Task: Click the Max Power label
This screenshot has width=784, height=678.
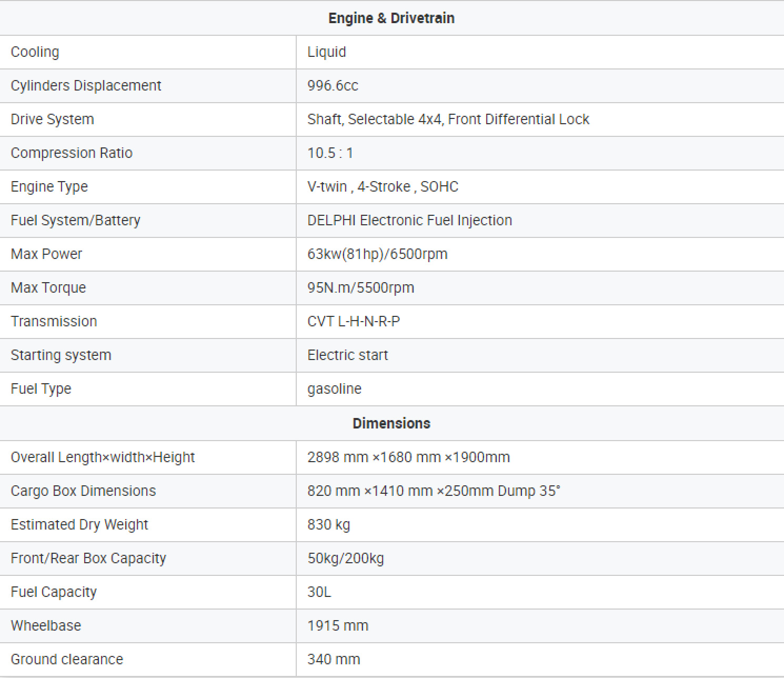Action: (x=47, y=254)
